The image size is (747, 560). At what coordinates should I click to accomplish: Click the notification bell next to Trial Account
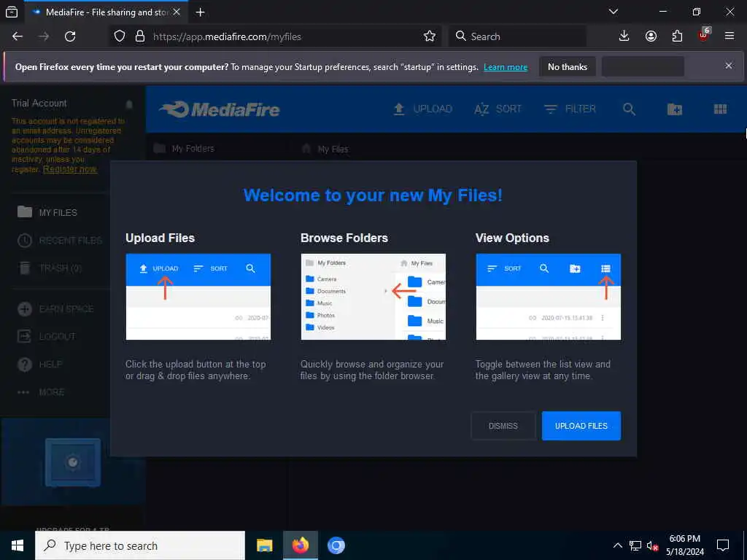point(129,104)
